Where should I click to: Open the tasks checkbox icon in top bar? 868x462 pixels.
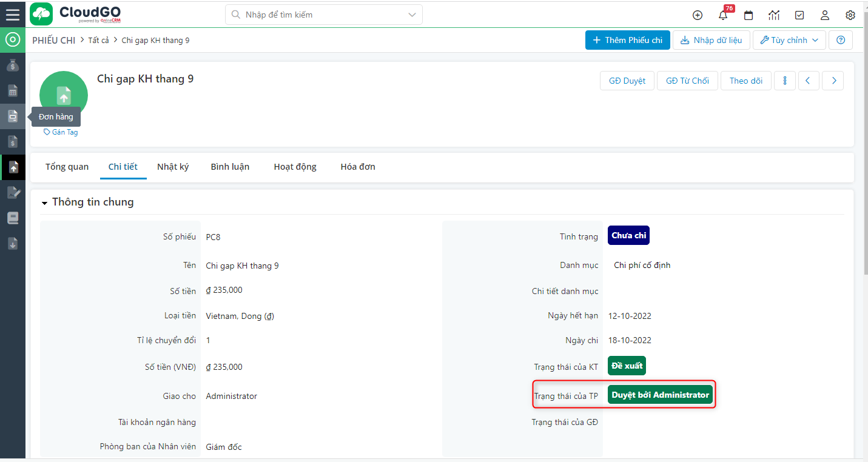click(799, 15)
